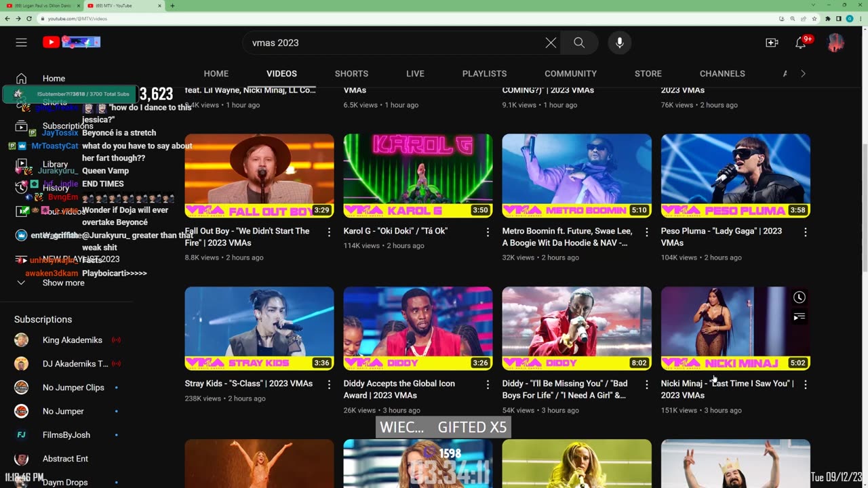Image resolution: width=868 pixels, height=488 pixels.
Task: Open browser extensions puzzle icon
Action: [827, 19]
